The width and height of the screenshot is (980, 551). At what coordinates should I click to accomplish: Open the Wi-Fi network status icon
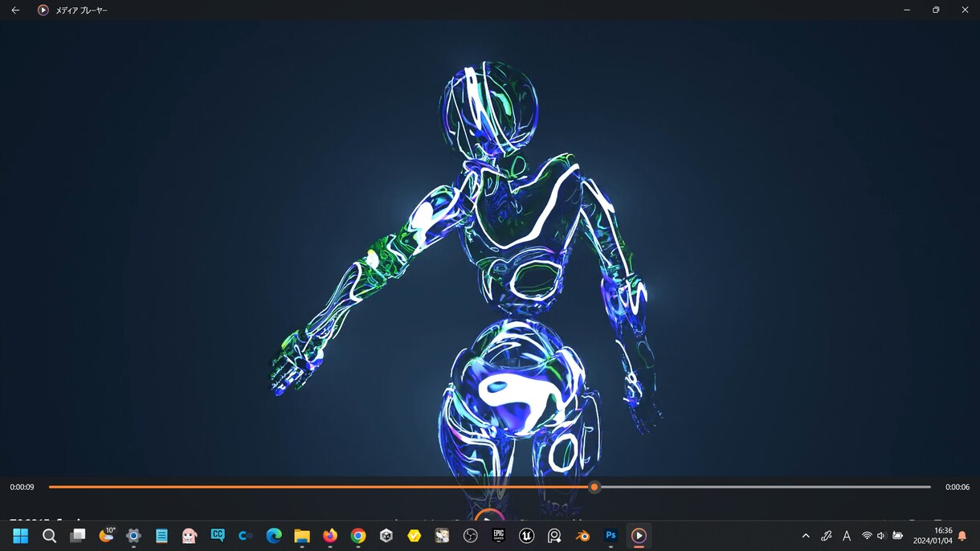coord(867,536)
